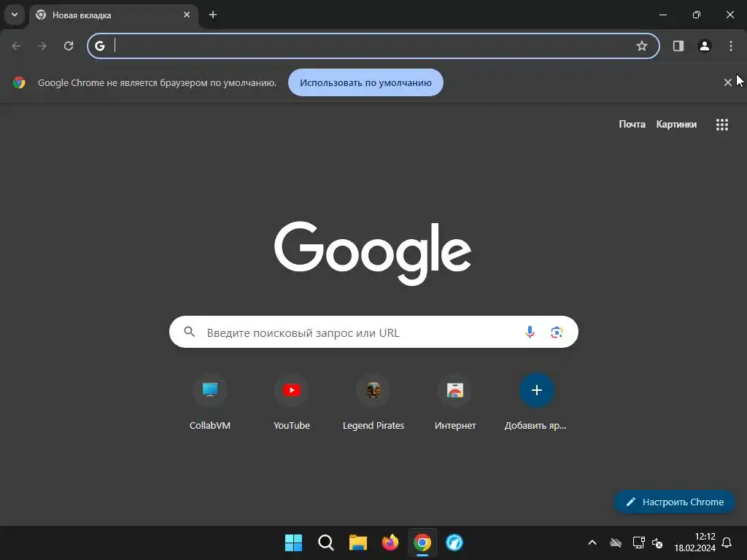Click Настроить Chrome button
The width and height of the screenshot is (747, 560).
coord(674,502)
